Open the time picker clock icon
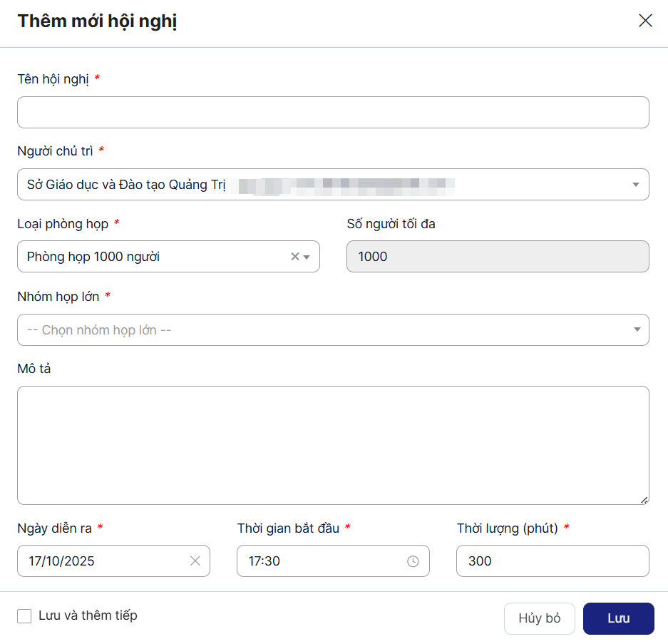This screenshot has height=644, width=668. point(413,561)
